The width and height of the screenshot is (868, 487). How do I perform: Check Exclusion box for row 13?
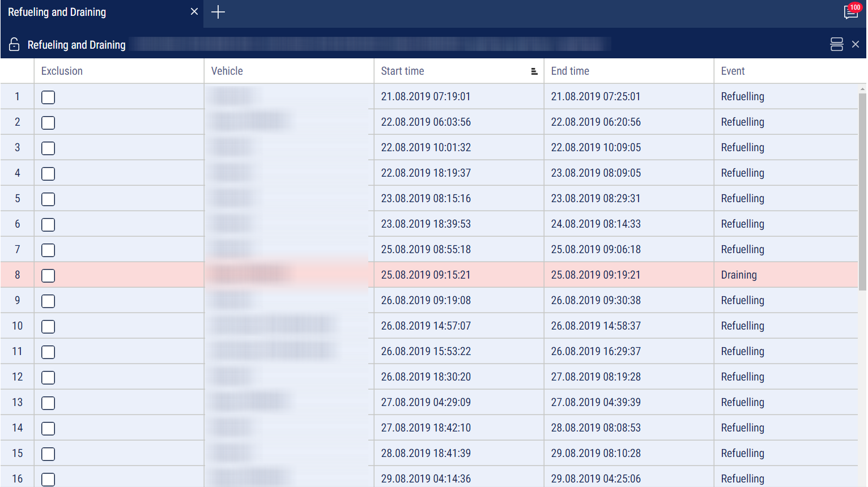tap(48, 403)
